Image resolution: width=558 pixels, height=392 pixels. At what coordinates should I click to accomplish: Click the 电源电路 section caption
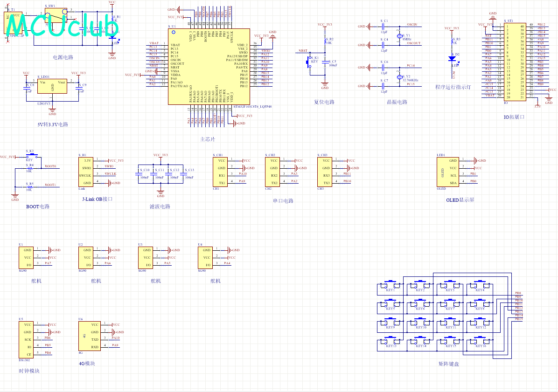click(x=63, y=57)
